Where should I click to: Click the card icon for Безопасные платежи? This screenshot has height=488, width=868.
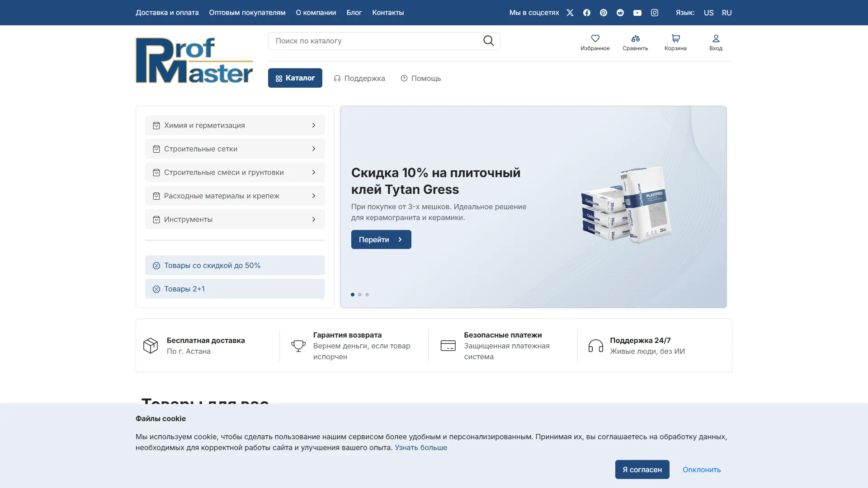point(448,346)
